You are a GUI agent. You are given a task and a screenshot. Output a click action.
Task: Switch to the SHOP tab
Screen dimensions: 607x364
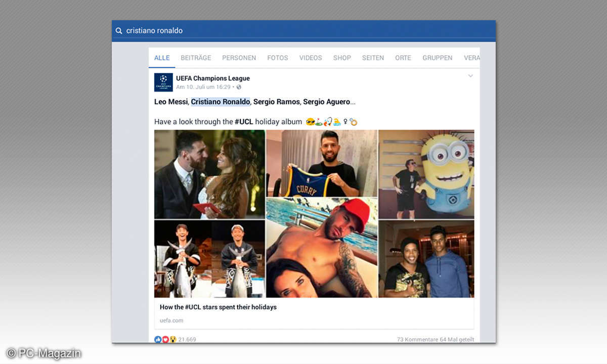(x=342, y=58)
